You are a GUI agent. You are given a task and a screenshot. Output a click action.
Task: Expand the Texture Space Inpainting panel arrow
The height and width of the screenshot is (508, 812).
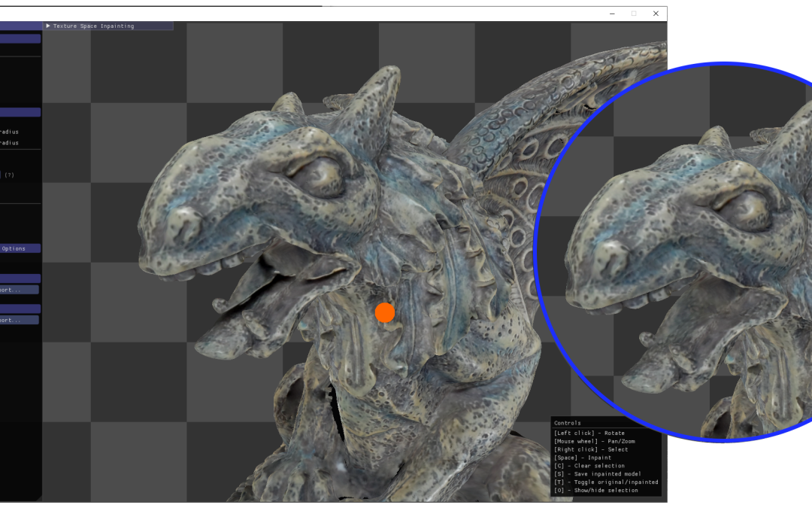[x=48, y=26]
